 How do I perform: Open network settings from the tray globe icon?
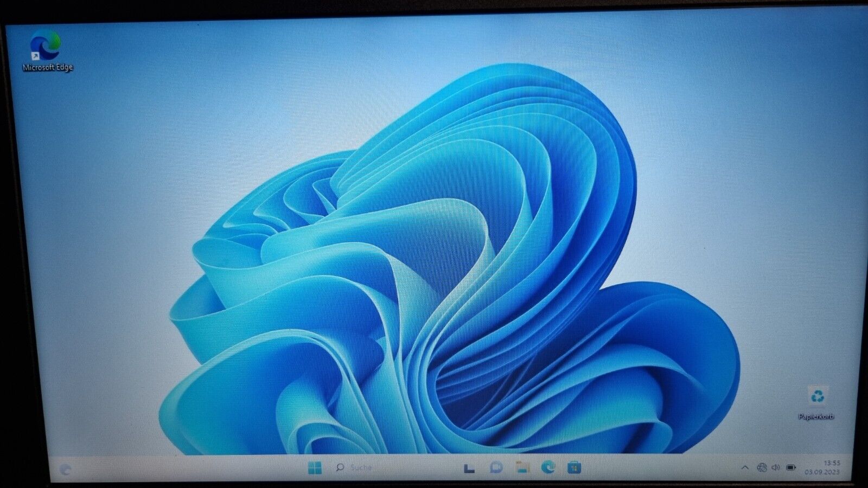click(x=762, y=467)
